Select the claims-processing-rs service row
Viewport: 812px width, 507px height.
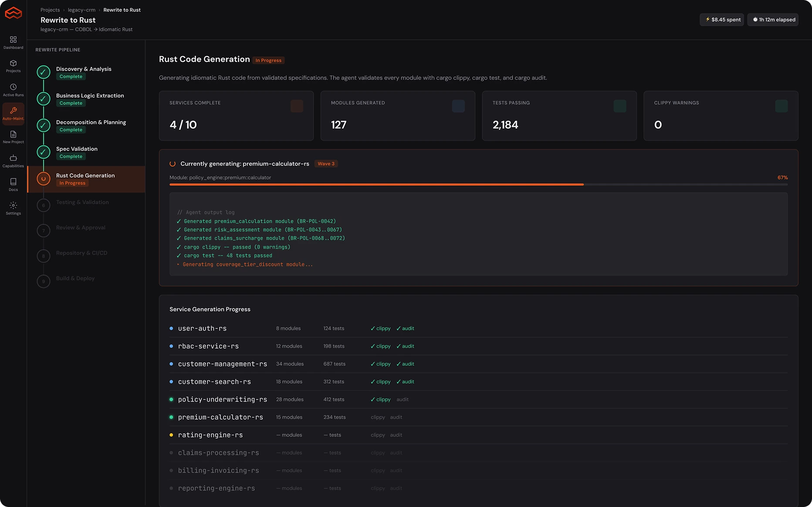click(478, 453)
